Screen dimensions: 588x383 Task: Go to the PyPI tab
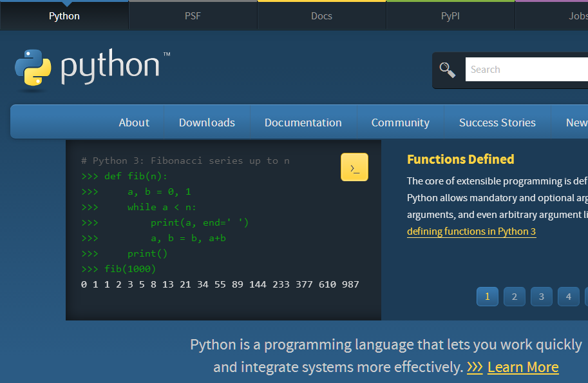450,16
